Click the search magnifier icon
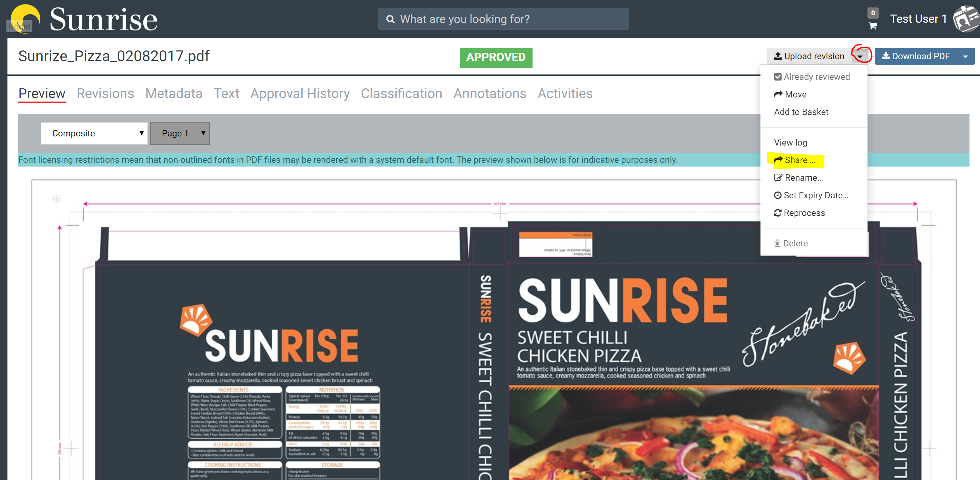 pyautogui.click(x=390, y=19)
